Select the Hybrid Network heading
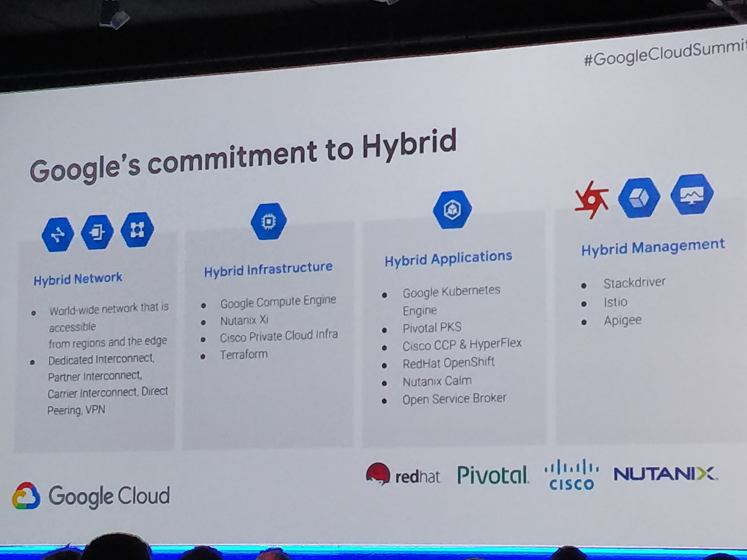747x560 pixels. coord(78,279)
